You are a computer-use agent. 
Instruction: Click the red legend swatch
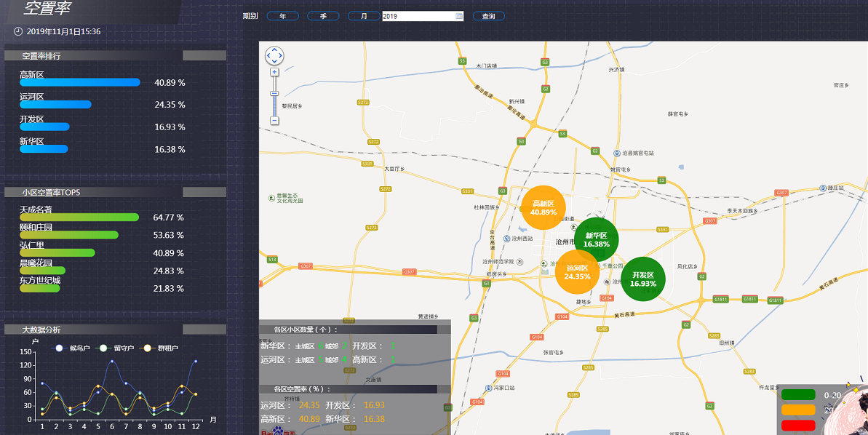pyautogui.click(x=798, y=426)
